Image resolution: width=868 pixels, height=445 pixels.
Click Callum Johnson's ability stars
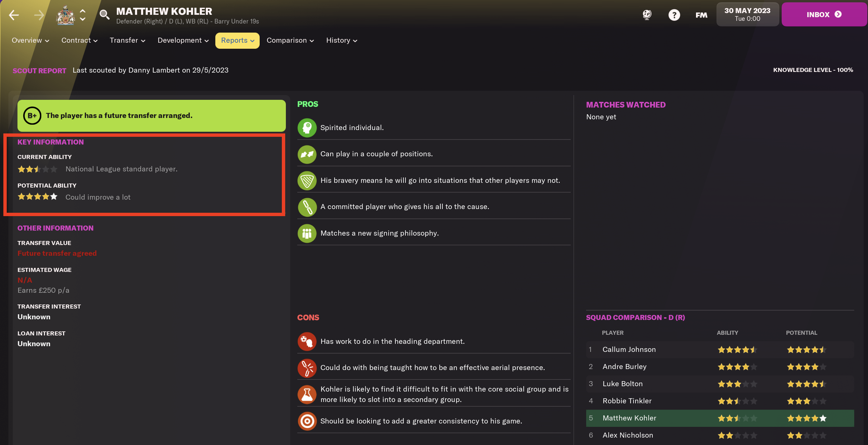tap(737, 350)
